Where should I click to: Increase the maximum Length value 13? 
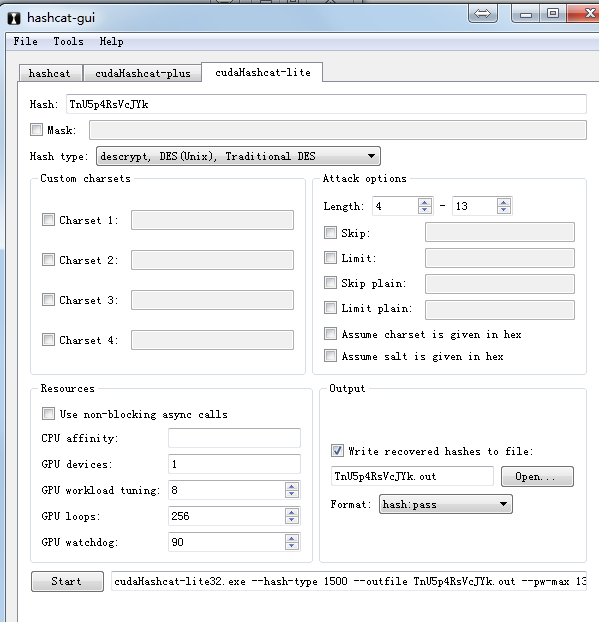tap(504, 202)
